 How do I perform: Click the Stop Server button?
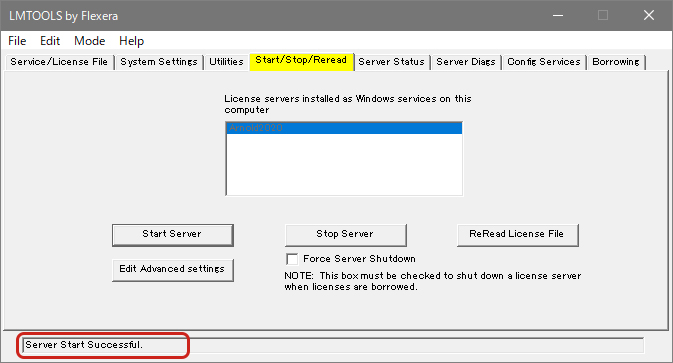[346, 235]
